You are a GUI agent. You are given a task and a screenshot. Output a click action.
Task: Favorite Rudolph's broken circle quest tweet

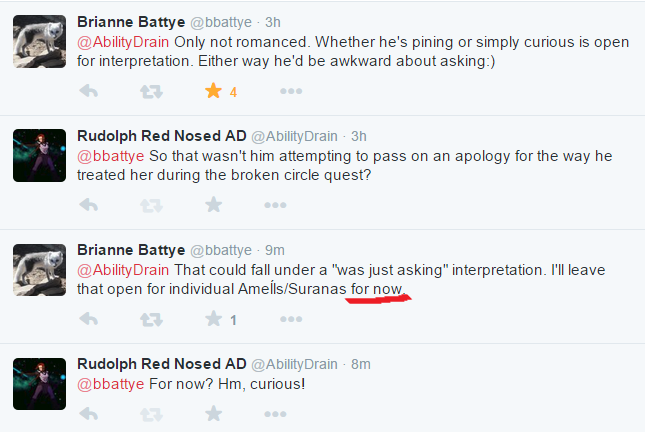[212, 205]
